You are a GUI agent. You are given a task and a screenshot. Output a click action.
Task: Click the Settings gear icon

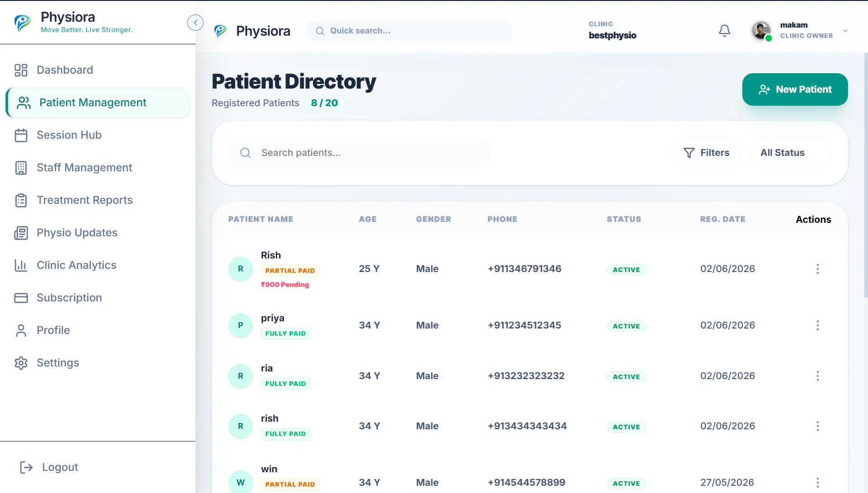(x=21, y=363)
